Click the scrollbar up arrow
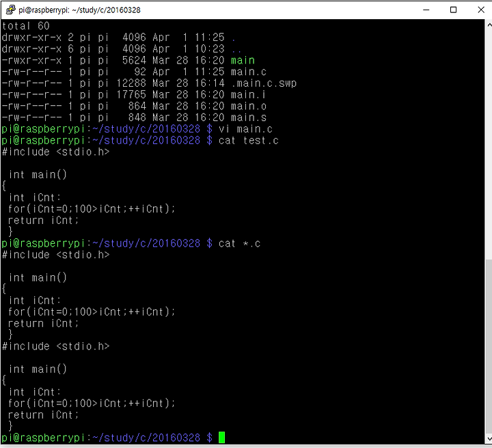492x448 pixels. (489, 24)
